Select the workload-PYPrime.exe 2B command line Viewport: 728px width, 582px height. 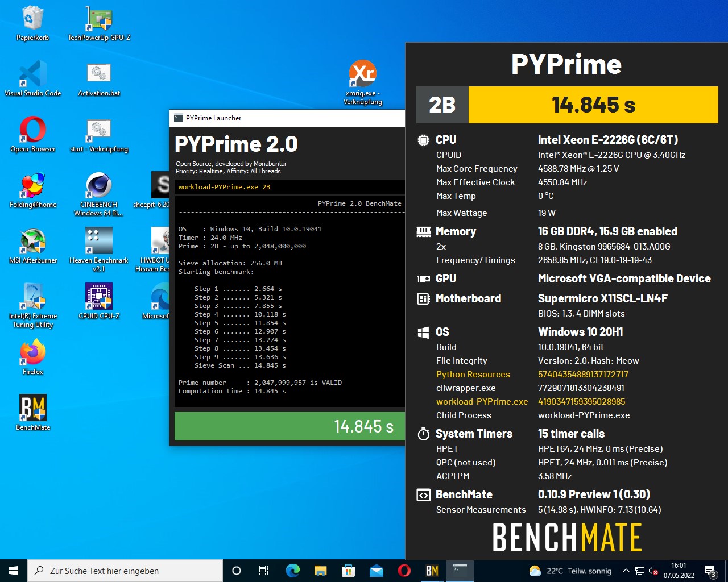pyautogui.click(x=224, y=187)
